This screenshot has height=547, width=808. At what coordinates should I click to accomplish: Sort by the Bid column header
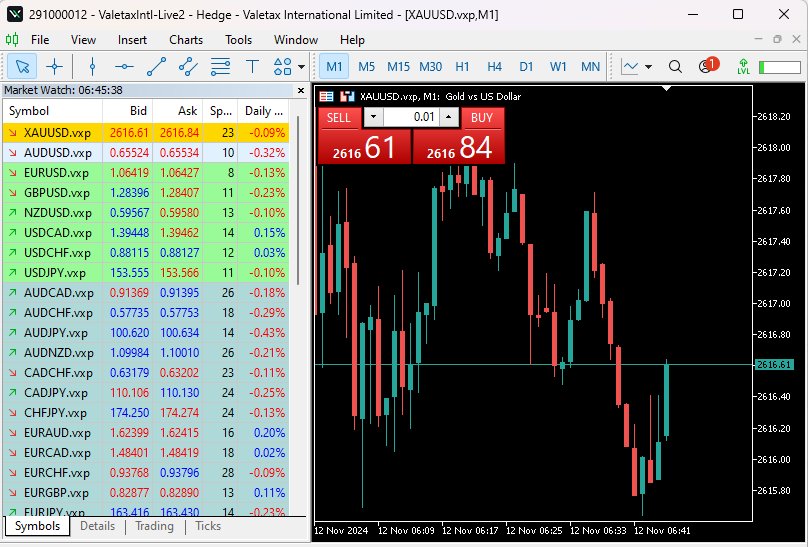128,111
